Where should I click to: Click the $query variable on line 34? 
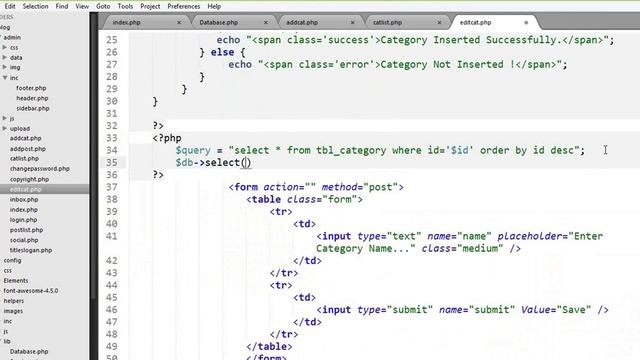point(193,150)
